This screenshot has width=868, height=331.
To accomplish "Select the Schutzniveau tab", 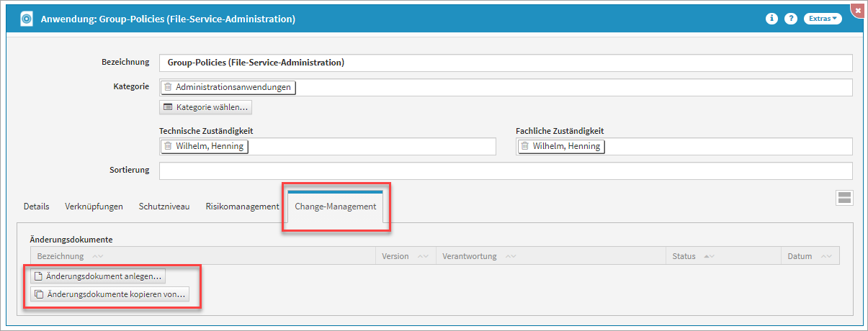I will tap(164, 207).
